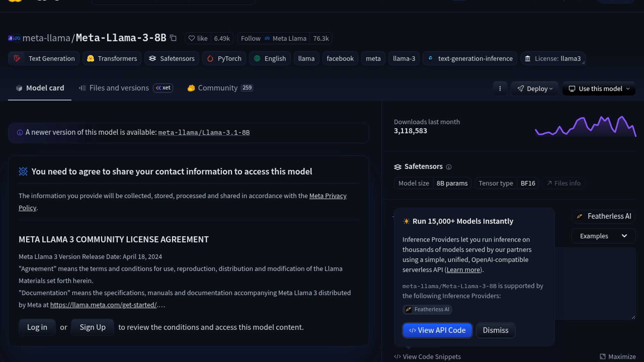644x362 pixels.
Task: Click the Log in button
Action: tap(37, 327)
